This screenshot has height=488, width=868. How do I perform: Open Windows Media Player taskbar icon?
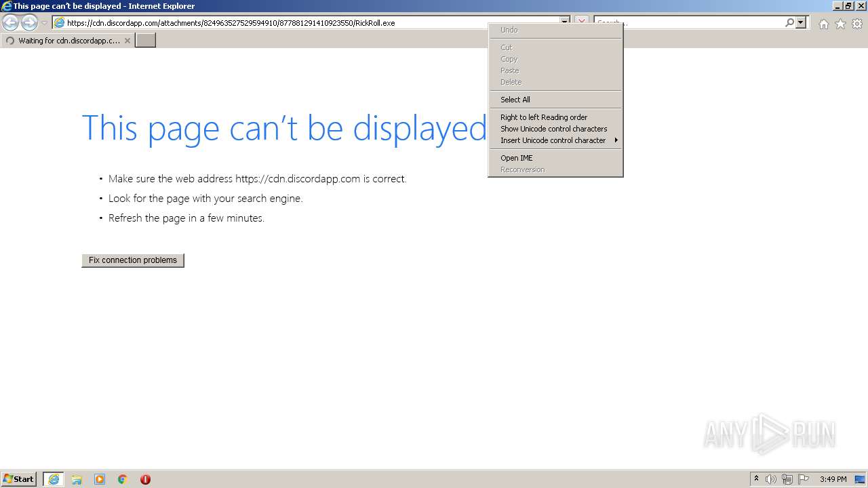point(100,479)
